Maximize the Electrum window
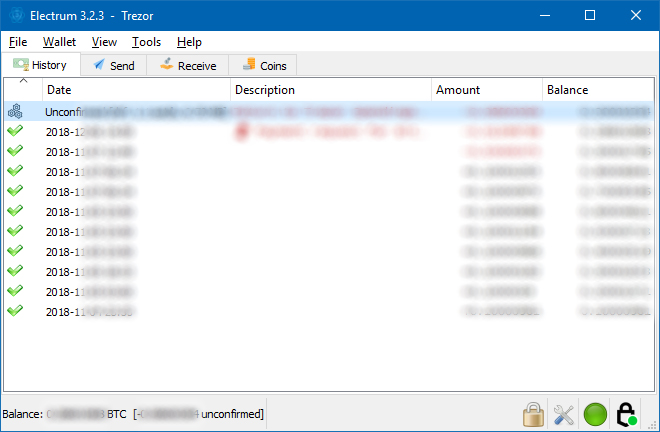The width and height of the screenshot is (660, 432). [590, 15]
